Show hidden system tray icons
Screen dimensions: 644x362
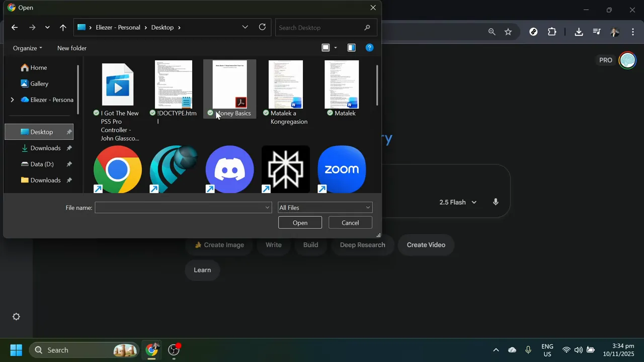pyautogui.click(x=496, y=350)
